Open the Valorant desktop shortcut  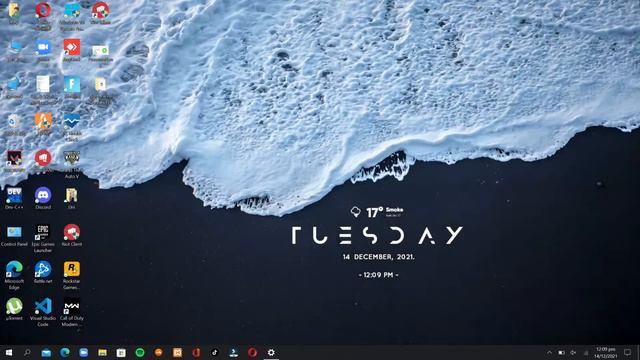coord(14,160)
